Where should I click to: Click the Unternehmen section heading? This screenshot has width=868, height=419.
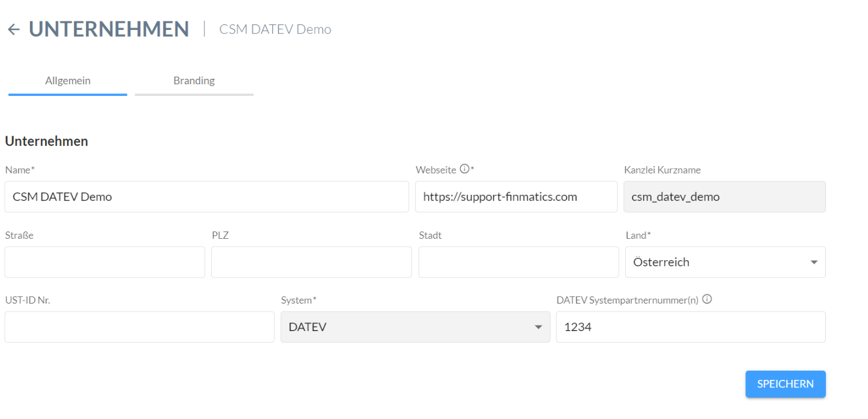coord(46,141)
